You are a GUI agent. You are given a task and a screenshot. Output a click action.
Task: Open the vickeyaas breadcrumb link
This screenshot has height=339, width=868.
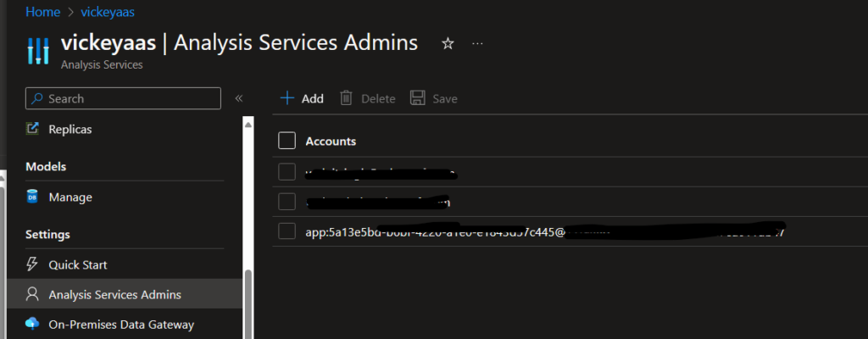point(108,12)
